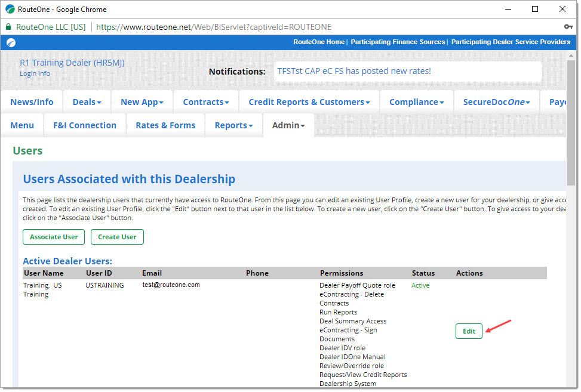Click Request/View Credit Reports permission
Viewport: 581px width, 392px height.
pyautogui.click(x=363, y=375)
